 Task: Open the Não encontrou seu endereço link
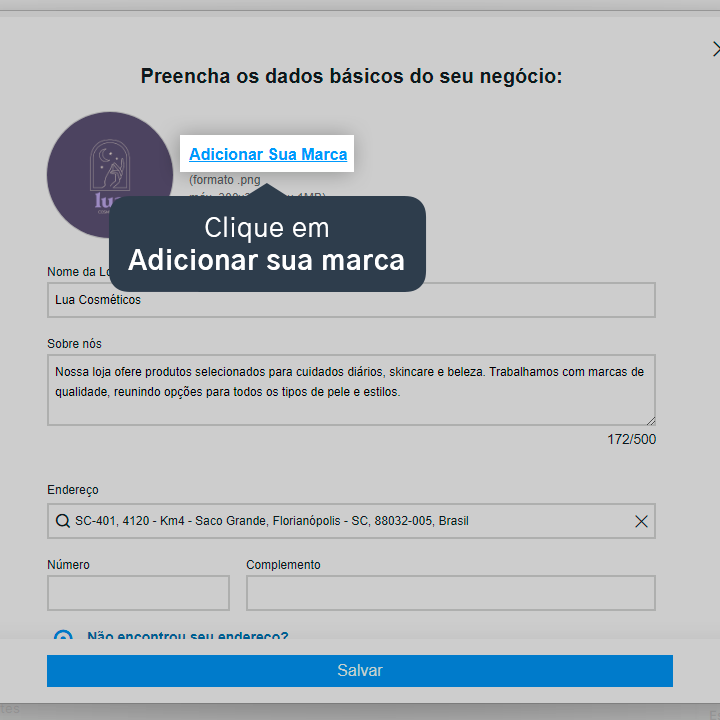(187, 635)
